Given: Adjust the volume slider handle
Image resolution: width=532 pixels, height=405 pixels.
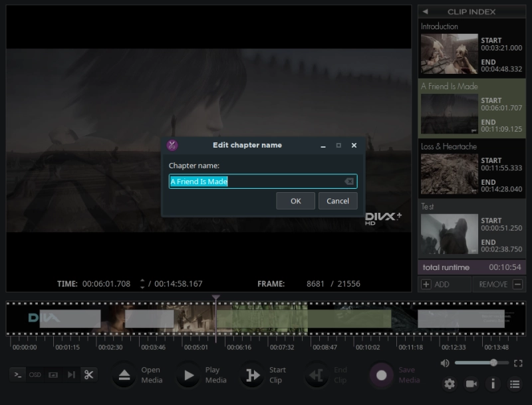Looking at the screenshot, I should pyautogui.click(x=493, y=362).
